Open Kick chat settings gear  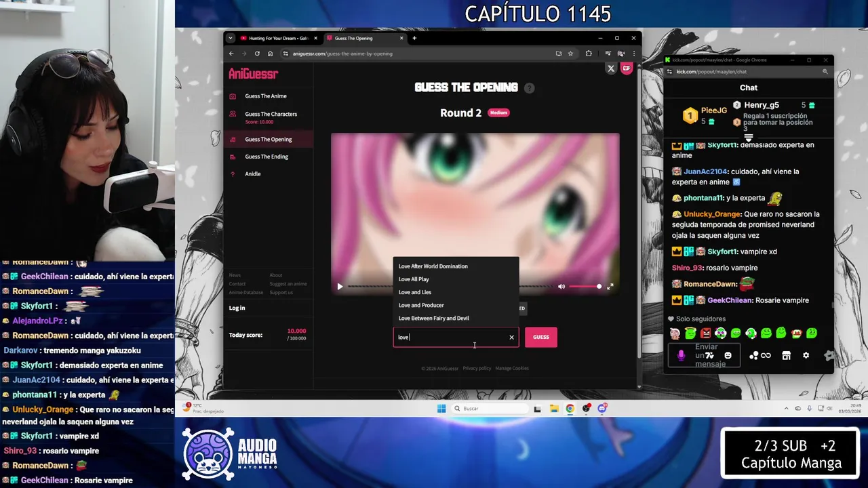click(x=806, y=355)
